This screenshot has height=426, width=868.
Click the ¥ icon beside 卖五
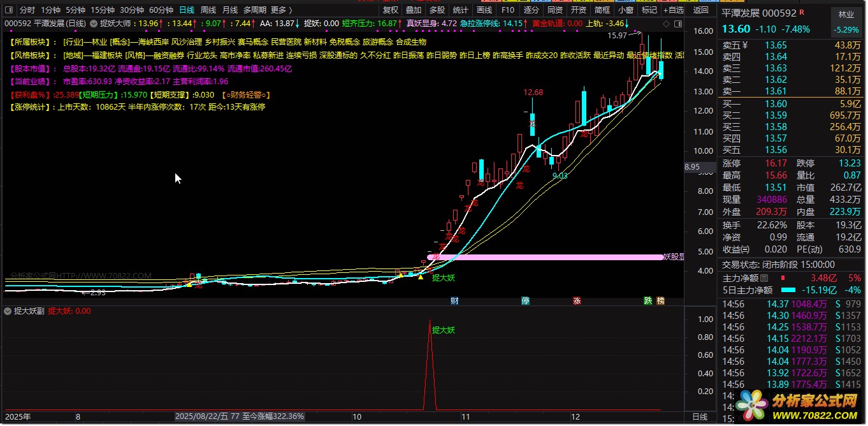click(745, 45)
